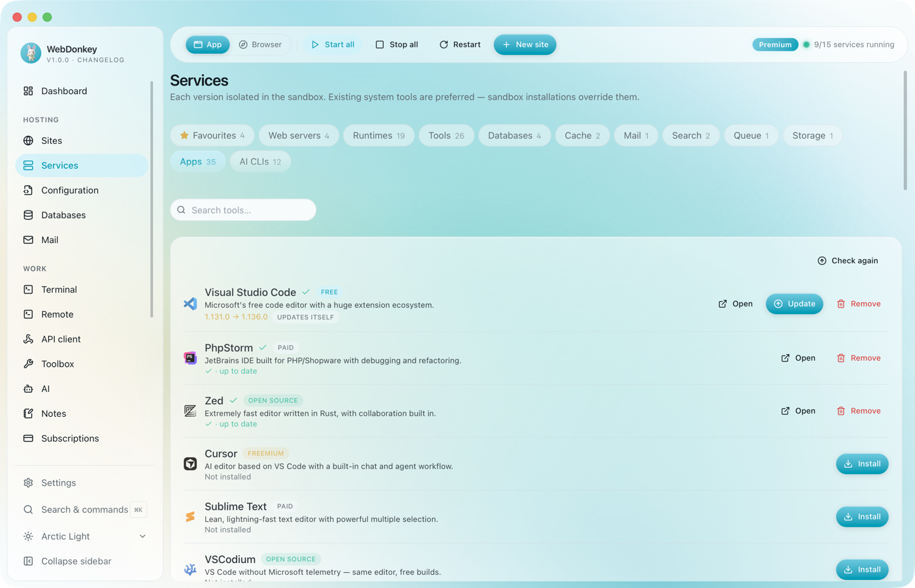This screenshot has width=915, height=588.
Task: Select the Services sidebar item
Action: [x=82, y=165]
